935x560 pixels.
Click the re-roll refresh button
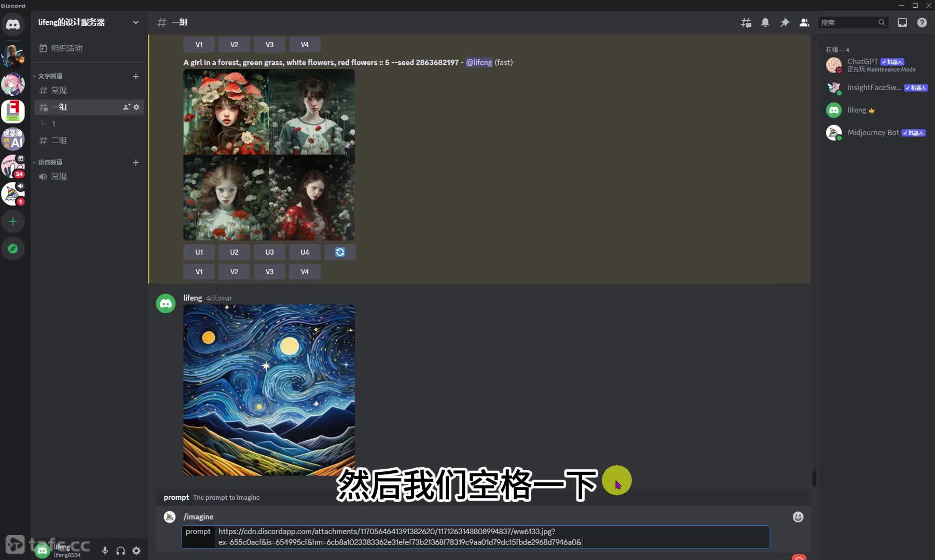(x=340, y=252)
